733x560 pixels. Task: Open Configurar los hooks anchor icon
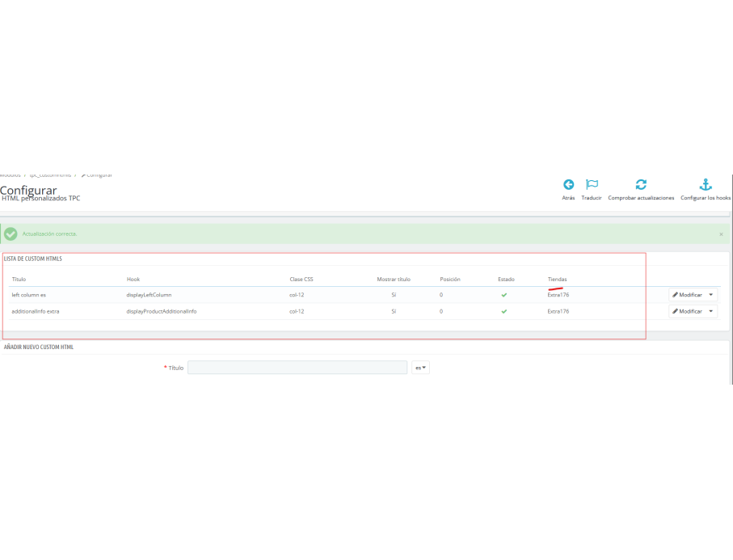click(706, 184)
